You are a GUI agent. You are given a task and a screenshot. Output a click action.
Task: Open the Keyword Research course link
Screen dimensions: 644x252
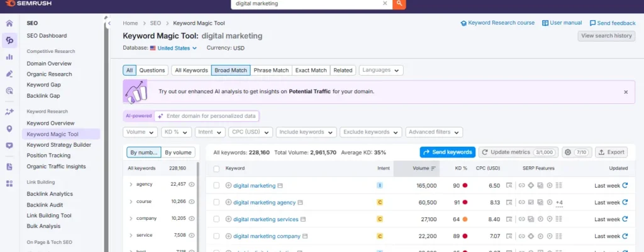click(498, 23)
